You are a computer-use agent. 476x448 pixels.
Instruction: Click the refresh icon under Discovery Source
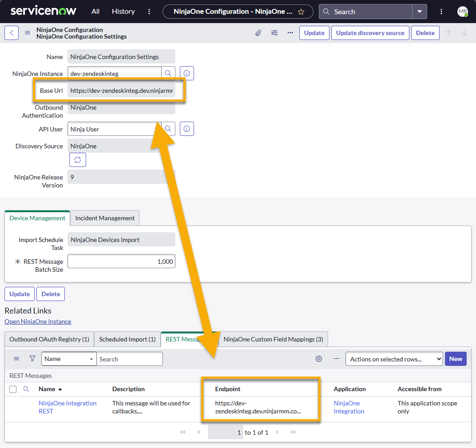coord(77,159)
